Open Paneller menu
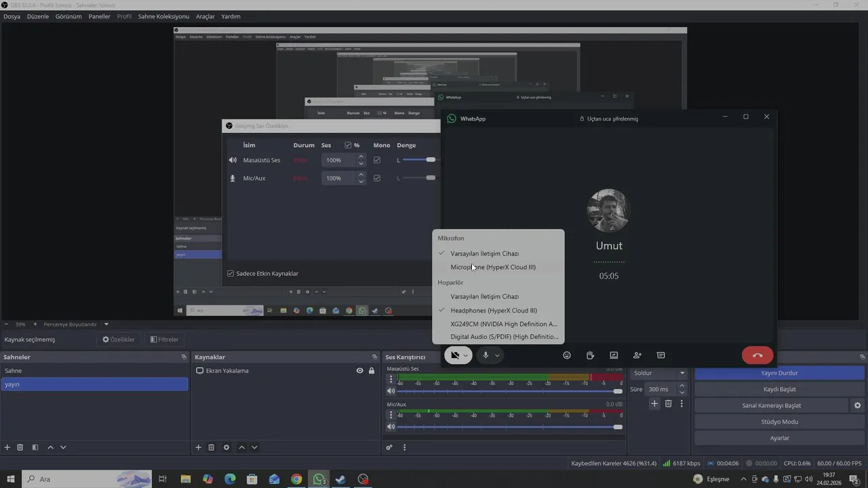The height and width of the screenshot is (488, 868). [99, 16]
